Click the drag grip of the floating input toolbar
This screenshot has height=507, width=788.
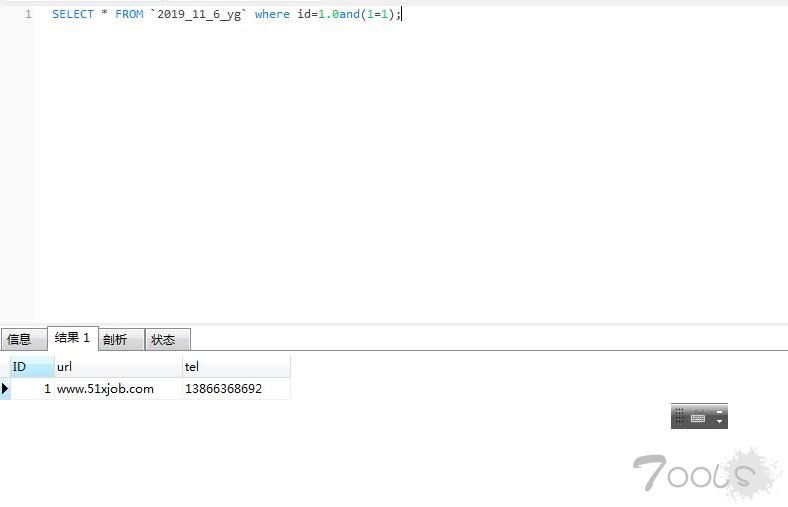click(x=679, y=416)
